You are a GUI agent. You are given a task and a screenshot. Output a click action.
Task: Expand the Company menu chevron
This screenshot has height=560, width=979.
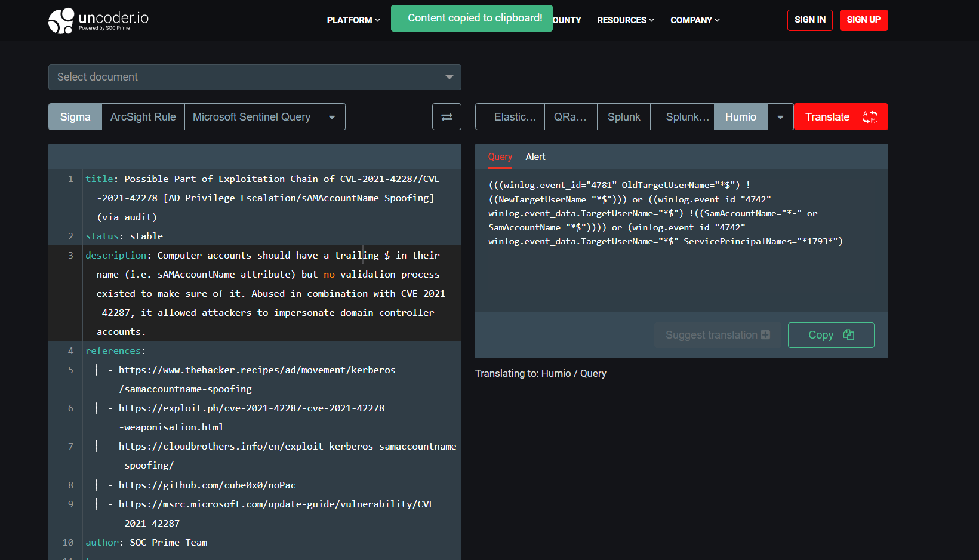pyautogui.click(x=717, y=20)
